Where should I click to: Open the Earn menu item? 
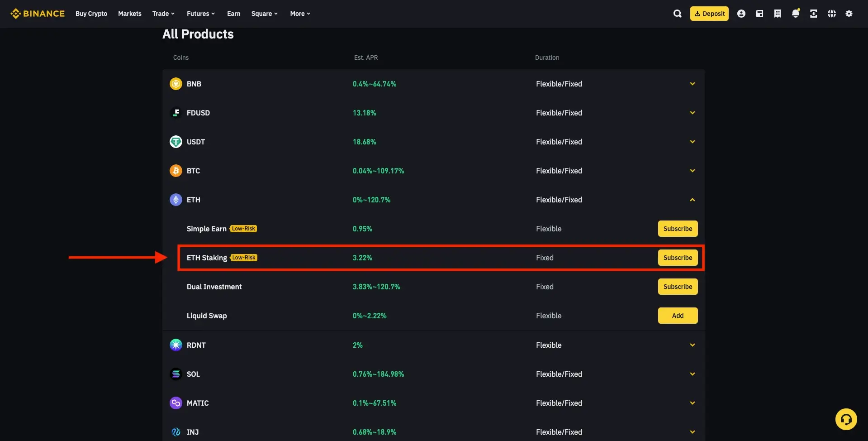[x=234, y=14]
